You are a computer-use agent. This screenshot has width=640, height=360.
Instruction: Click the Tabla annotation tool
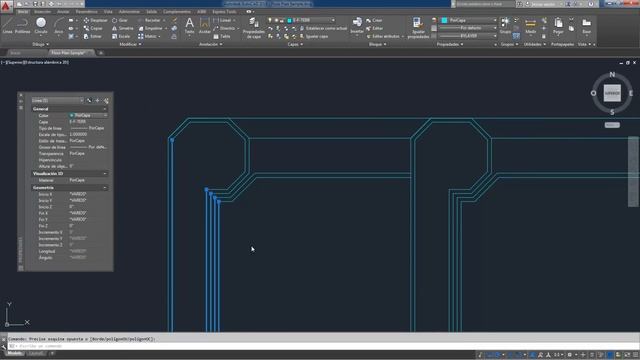222,36
